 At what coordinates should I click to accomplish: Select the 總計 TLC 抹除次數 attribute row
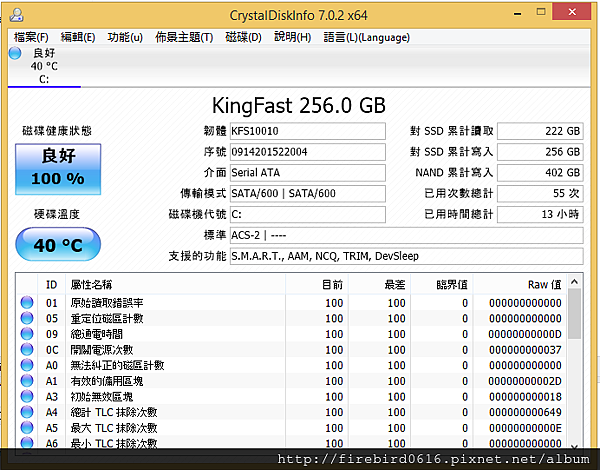[x=291, y=413]
